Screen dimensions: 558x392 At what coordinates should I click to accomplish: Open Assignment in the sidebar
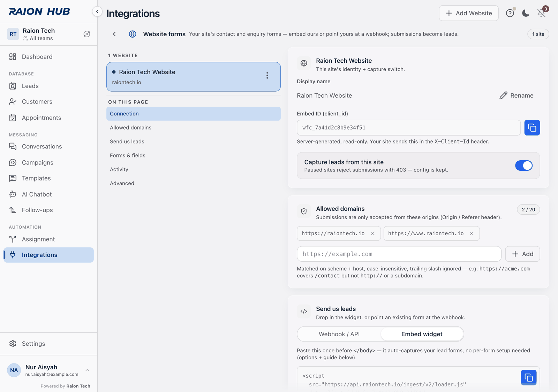click(x=48, y=239)
